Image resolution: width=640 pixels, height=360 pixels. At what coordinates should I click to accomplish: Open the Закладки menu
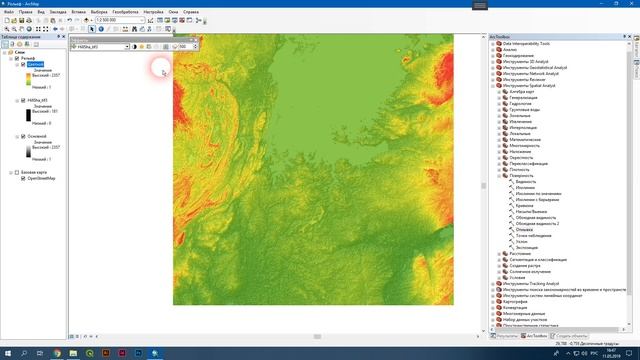(x=58, y=12)
